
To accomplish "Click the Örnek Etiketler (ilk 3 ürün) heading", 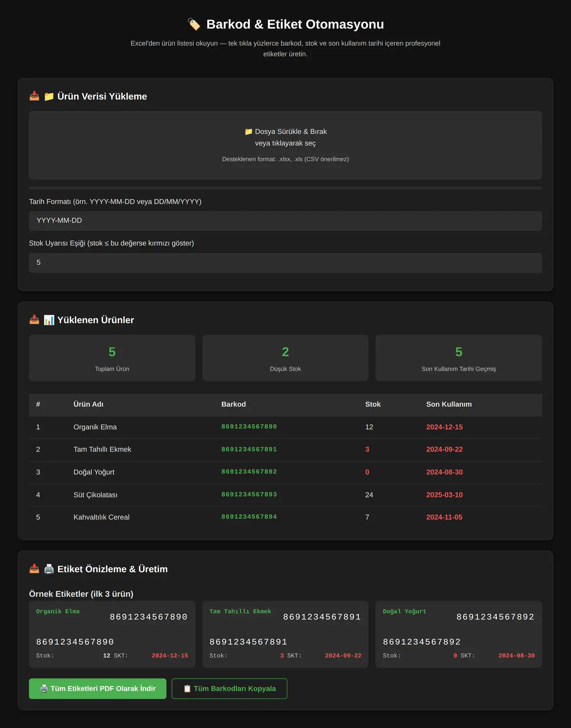I will click(x=81, y=594).
